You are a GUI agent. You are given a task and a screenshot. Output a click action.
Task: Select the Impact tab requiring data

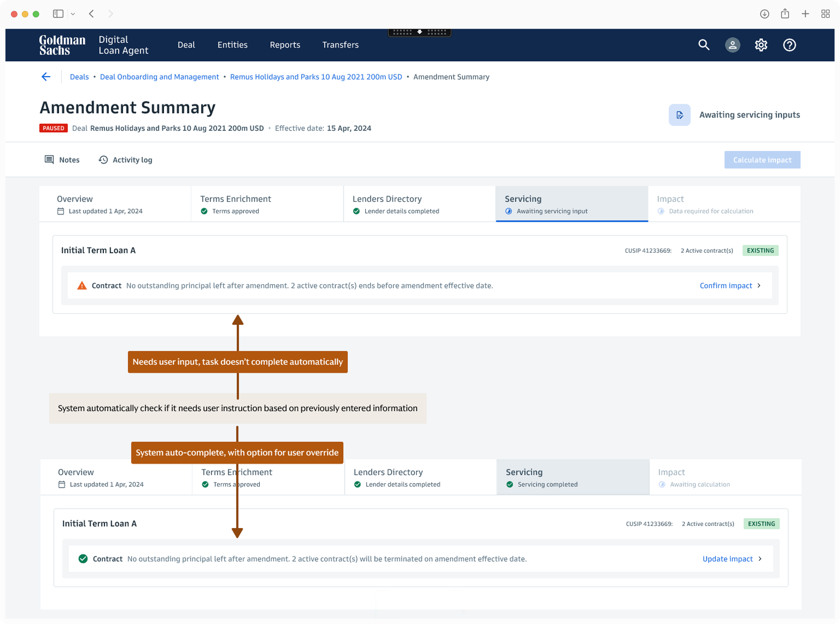(724, 204)
